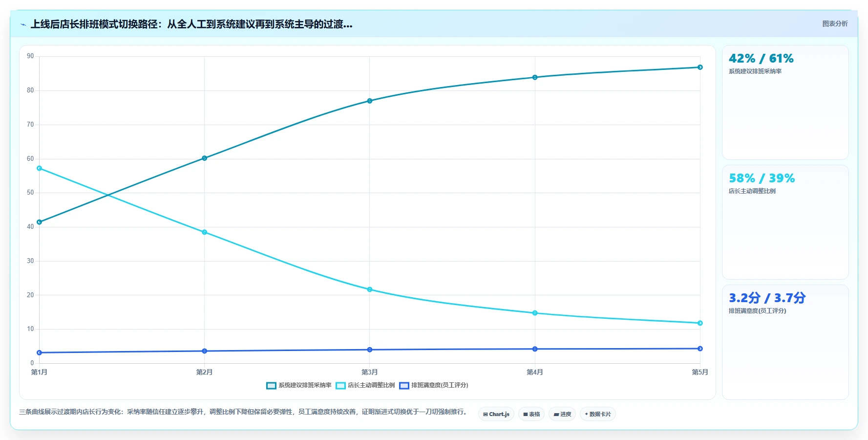Image resolution: width=868 pixels, height=440 pixels.
Task: Click the 第5月 point on 店长主动调整比例 line
Action: click(700, 323)
